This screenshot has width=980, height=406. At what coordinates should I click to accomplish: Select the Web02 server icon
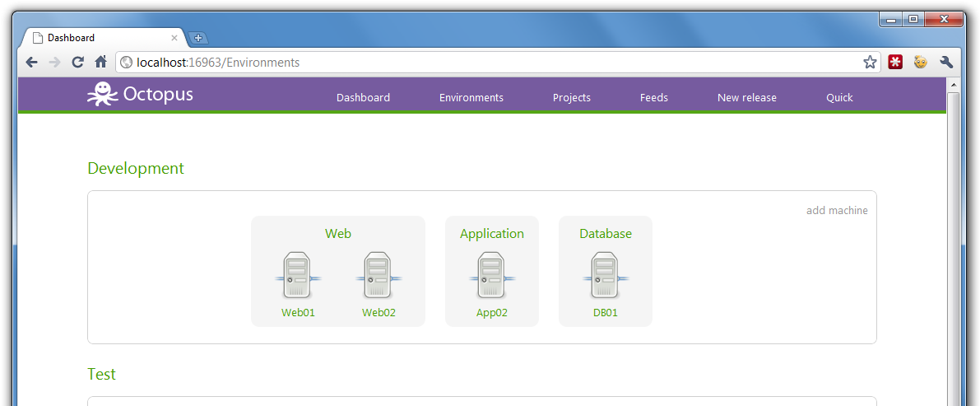[379, 275]
